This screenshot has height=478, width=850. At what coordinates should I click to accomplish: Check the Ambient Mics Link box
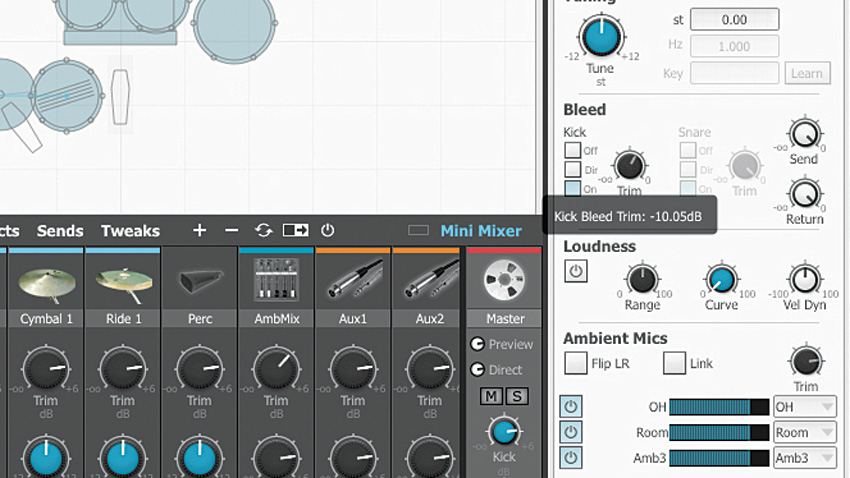click(x=674, y=363)
